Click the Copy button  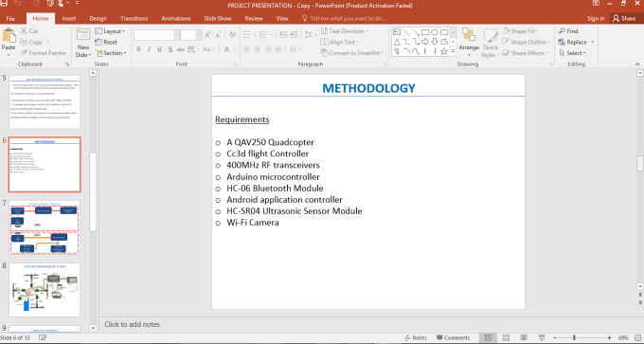31,42
